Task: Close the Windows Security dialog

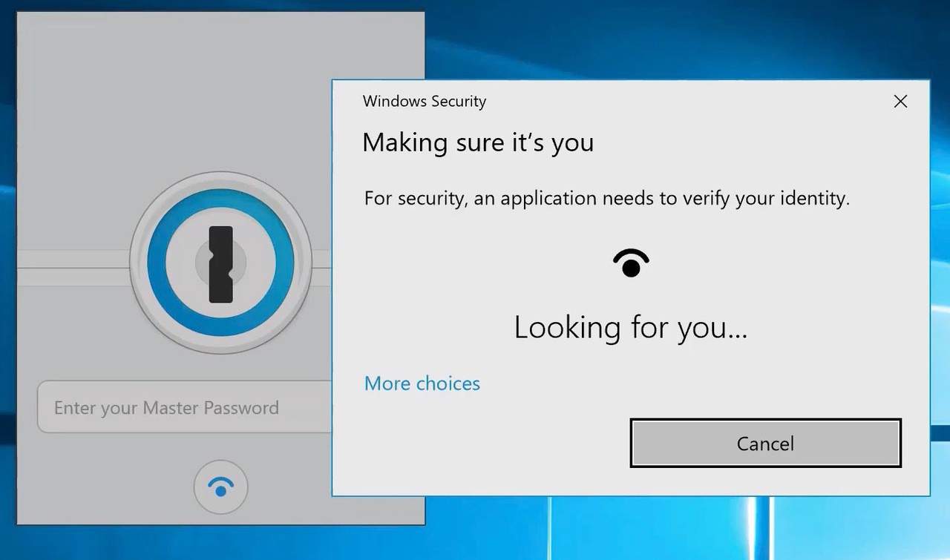Action: click(x=900, y=102)
